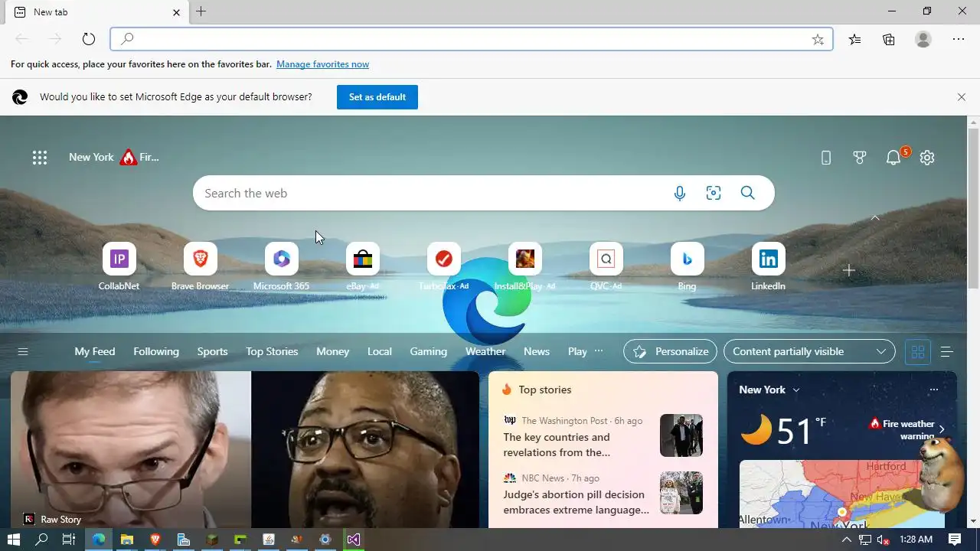This screenshot has width=980, height=551.
Task: Dismiss the default browser prompt
Action: click(x=961, y=97)
